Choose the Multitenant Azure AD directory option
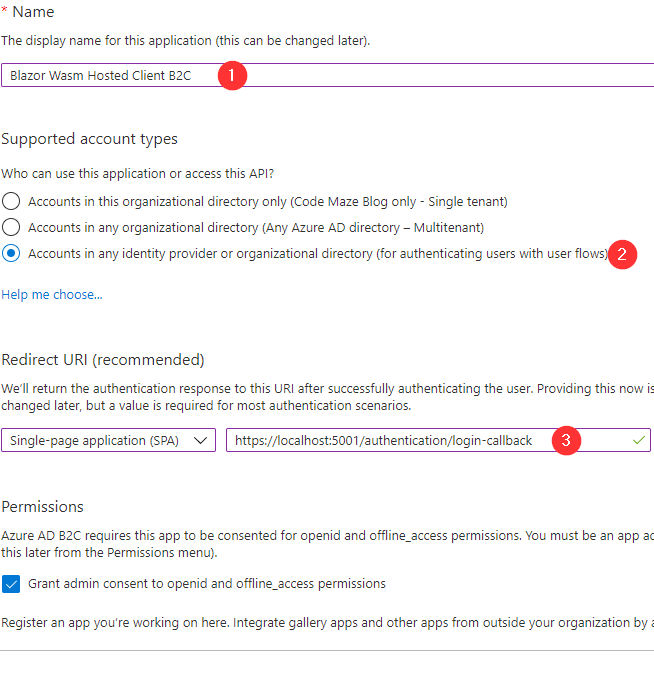 [12, 227]
